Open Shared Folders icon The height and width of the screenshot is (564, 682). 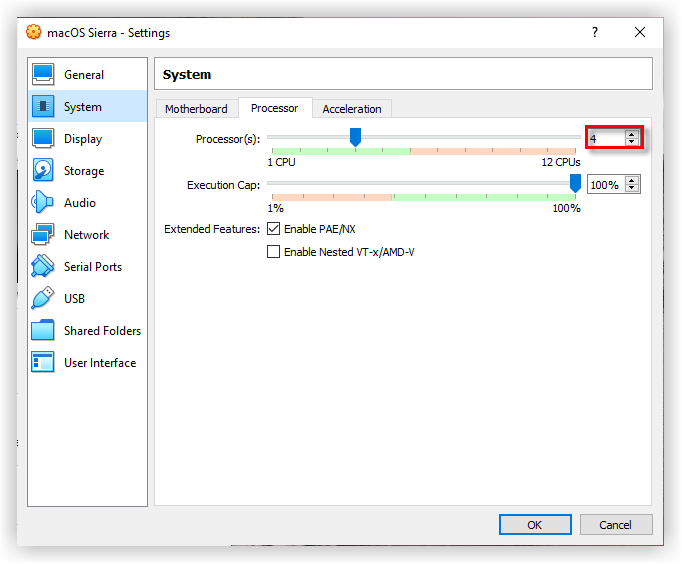coord(43,331)
